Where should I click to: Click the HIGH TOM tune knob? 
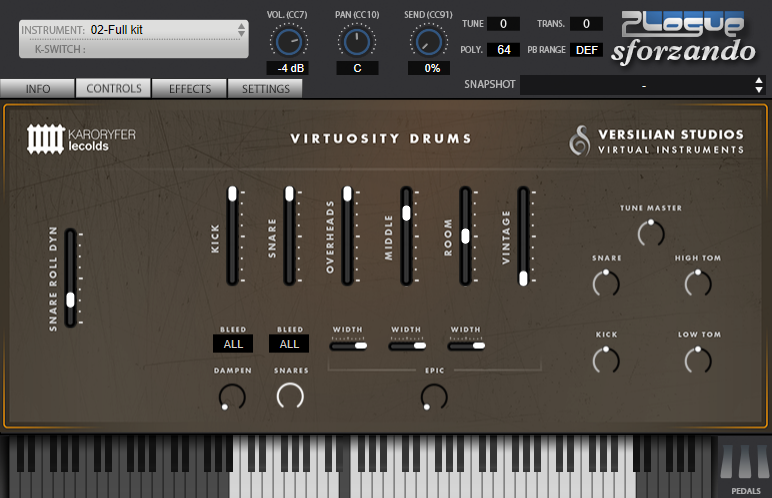coord(698,283)
